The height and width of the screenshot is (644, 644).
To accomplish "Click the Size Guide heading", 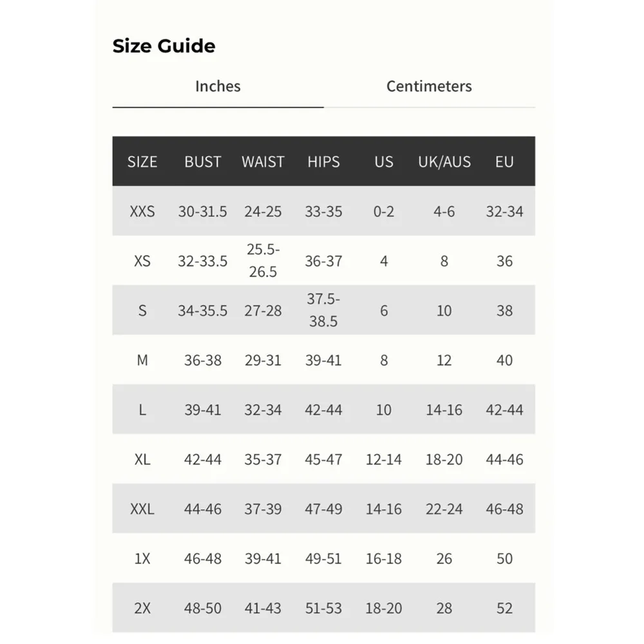I will point(164,46).
